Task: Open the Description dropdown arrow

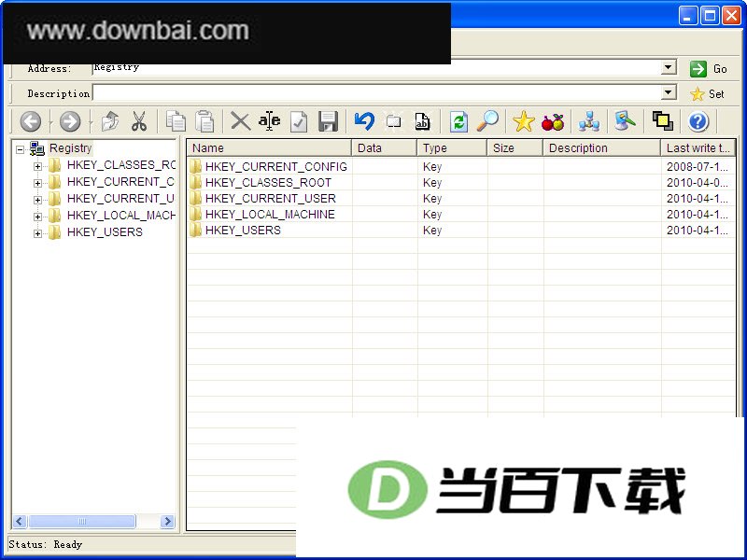Action: click(669, 91)
